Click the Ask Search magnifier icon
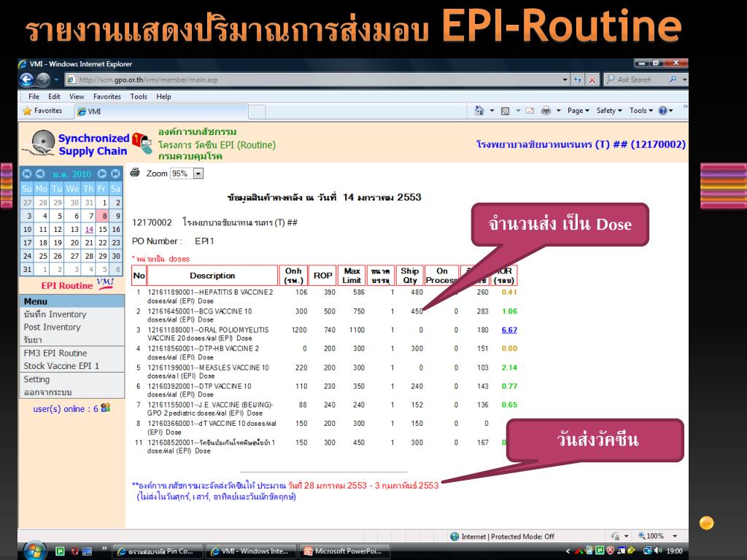This screenshot has height=560, width=747. (x=673, y=79)
